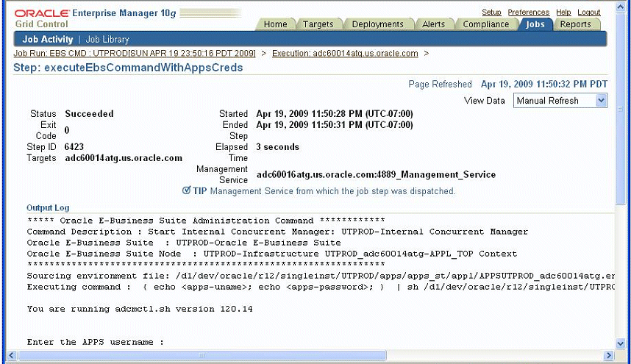Click the TIP checkmark icon
This screenshot has width=631, height=364.
click(186, 190)
